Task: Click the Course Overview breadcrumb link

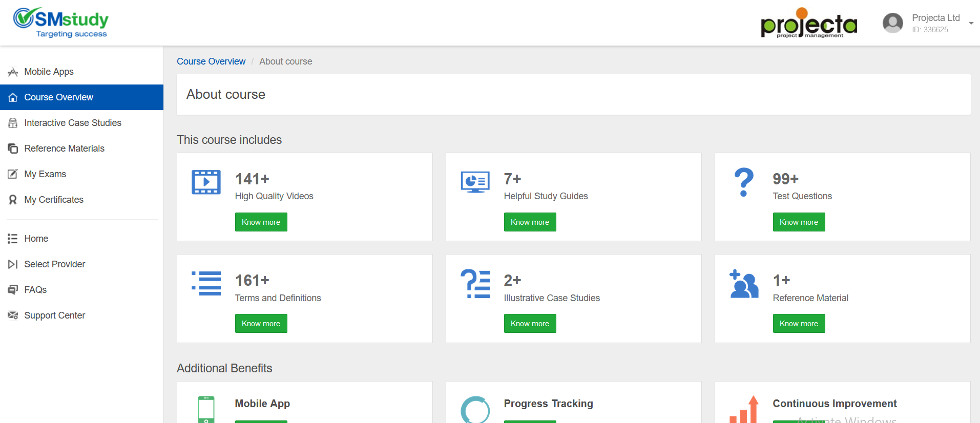Action: click(x=211, y=61)
